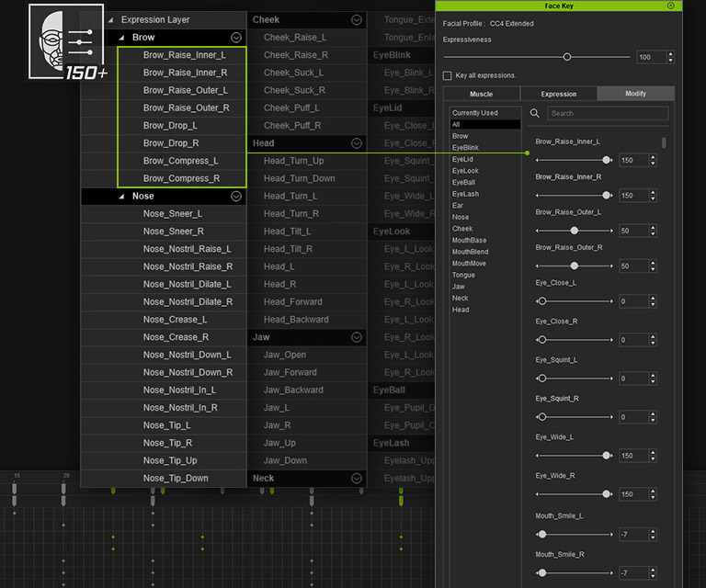Click the search magnifier icon in Face Key
Screen dimensions: 706x588
tap(534, 114)
